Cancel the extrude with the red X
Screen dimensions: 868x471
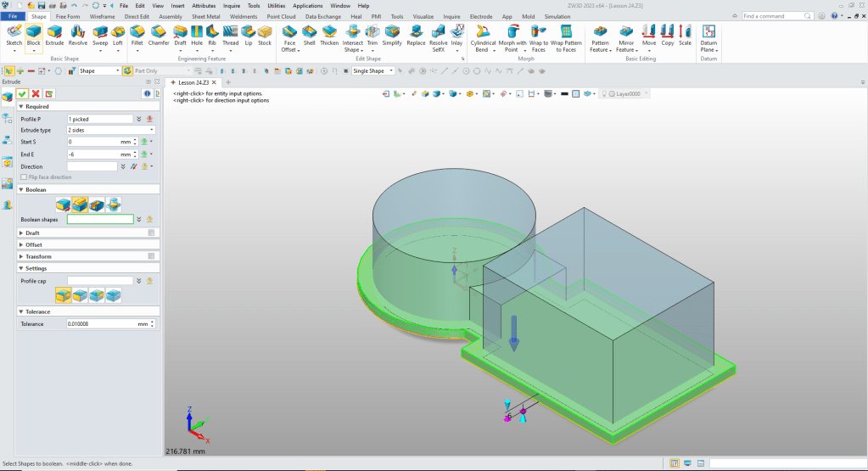point(36,93)
